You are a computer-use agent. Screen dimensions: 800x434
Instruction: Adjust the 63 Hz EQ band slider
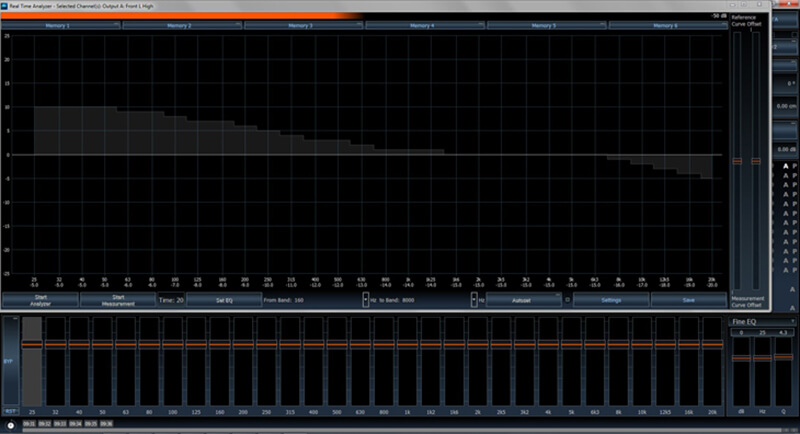point(126,345)
